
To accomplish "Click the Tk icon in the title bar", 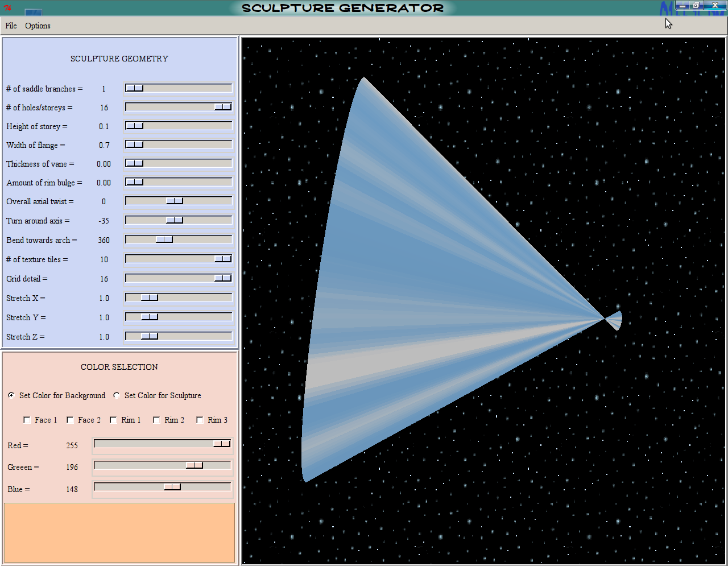I will pyautogui.click(x=8, y=8).
